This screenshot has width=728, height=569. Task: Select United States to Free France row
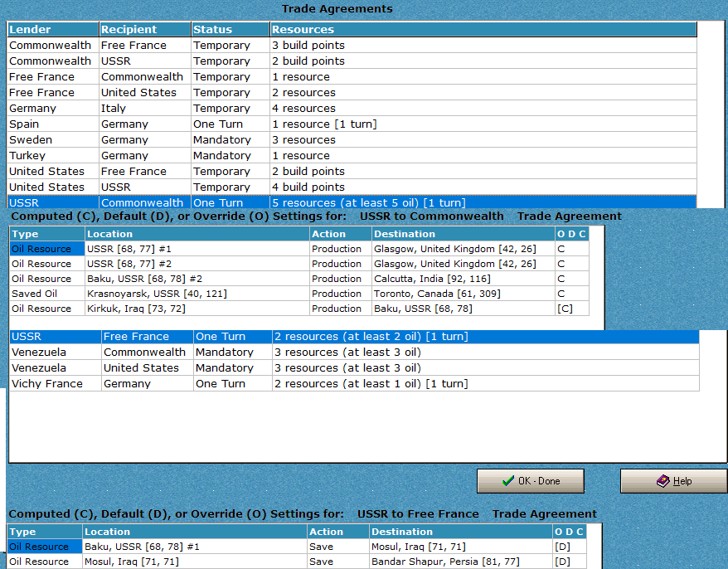click(352, 172)
